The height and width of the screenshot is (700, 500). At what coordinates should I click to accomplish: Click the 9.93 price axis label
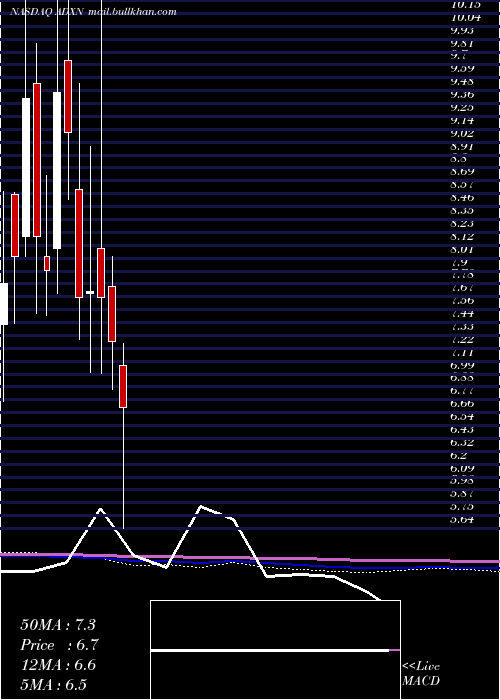tap(462, 30)
